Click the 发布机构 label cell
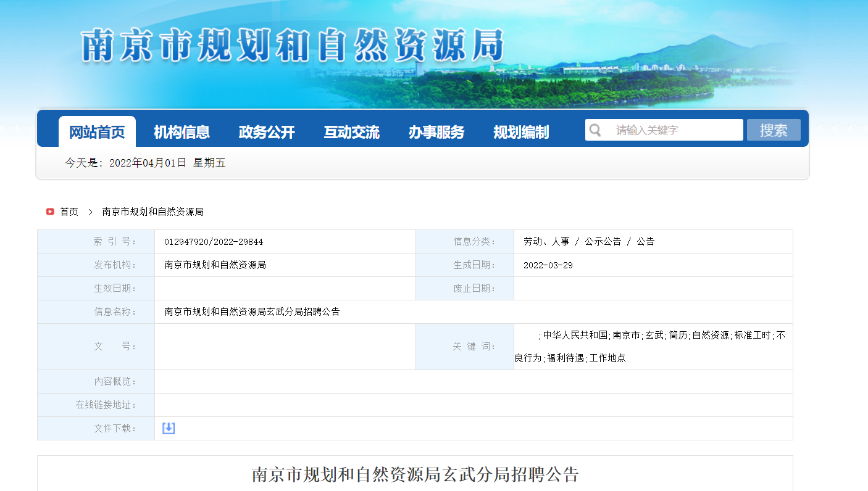Viewport: 868px width, 491px height. [96, 265]
